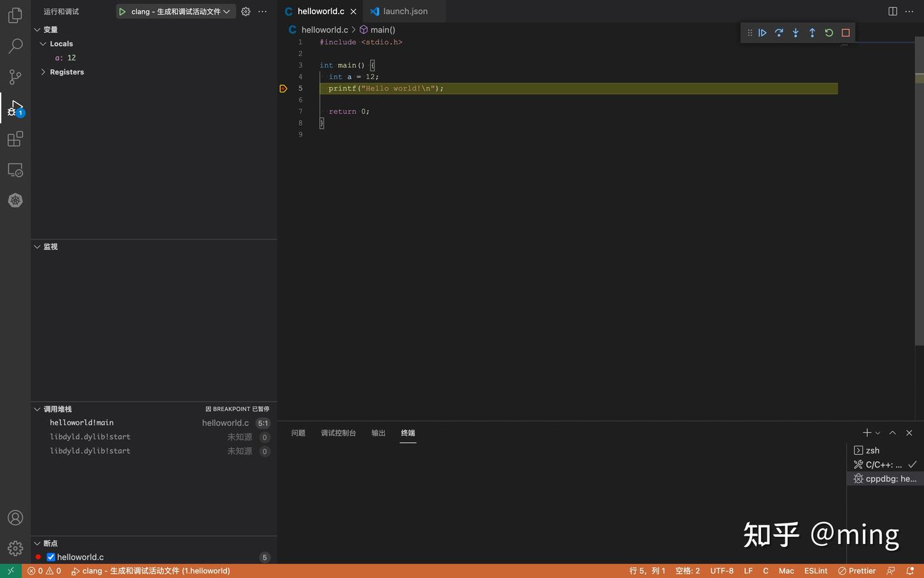924x578 pixels.
Task: Open notifications bell in status bar
Action: tap(910, 571)
